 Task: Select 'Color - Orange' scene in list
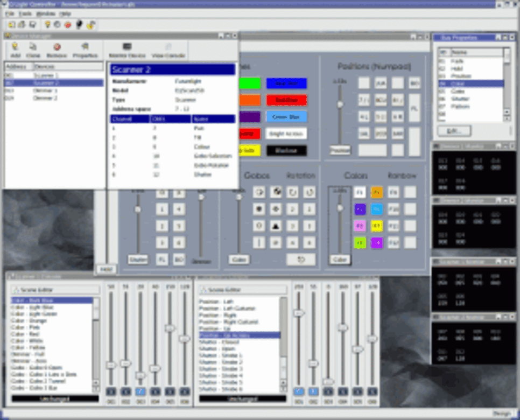tap(52, 321)
